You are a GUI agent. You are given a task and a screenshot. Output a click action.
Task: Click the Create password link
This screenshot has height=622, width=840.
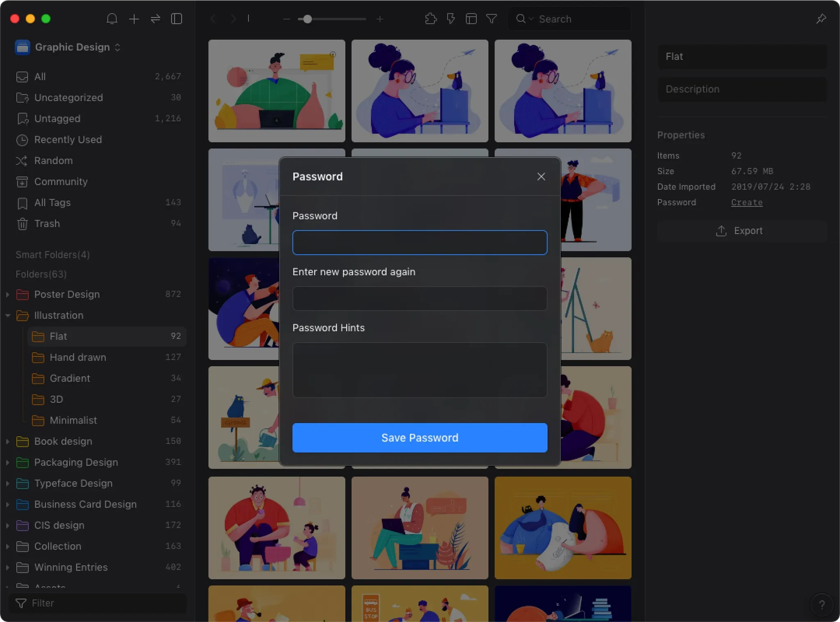tap(746, 203)
